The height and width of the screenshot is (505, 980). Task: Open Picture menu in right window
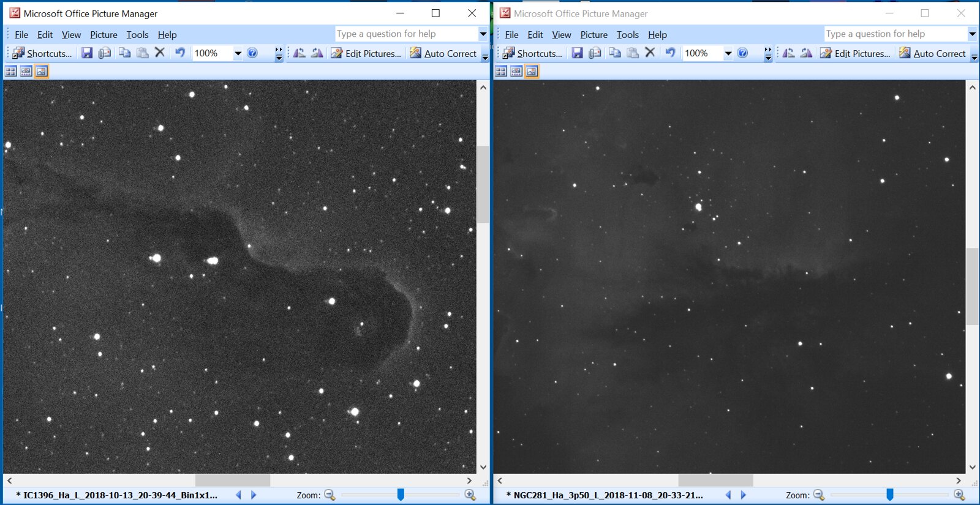594,35
